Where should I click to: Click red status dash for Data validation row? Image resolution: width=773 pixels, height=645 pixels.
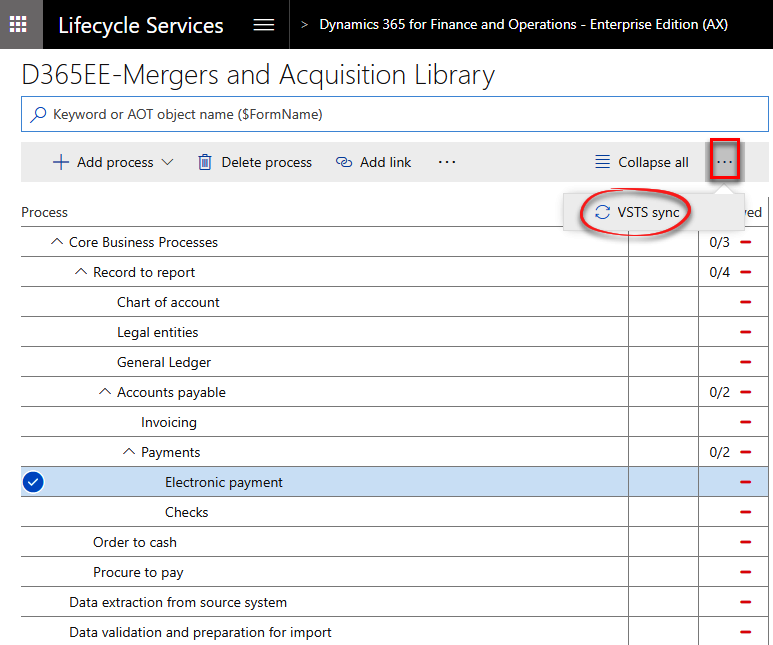[745, 632]
